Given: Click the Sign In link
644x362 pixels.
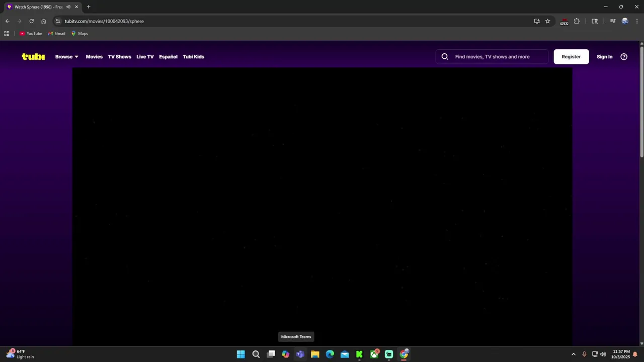Looking at the screenshot, I should click(604, 57).
